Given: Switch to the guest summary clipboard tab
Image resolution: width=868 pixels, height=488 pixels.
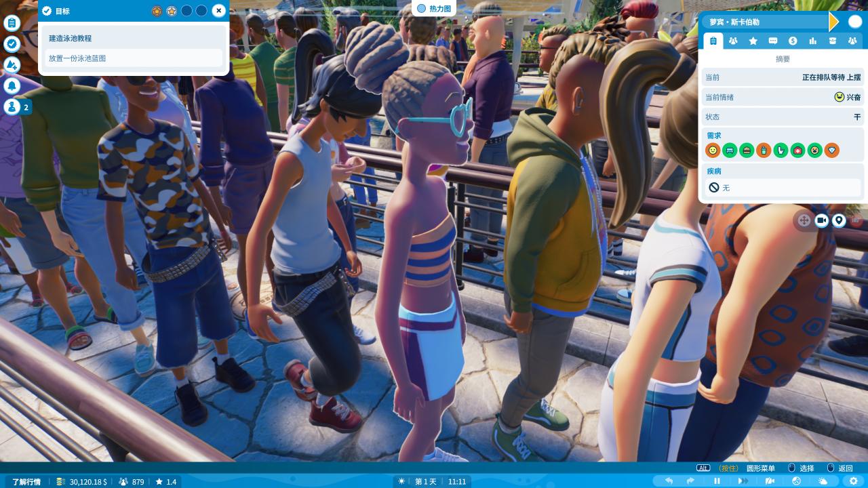Looking at the screenshot, I should pyautogui.click(x=713, y=41).
